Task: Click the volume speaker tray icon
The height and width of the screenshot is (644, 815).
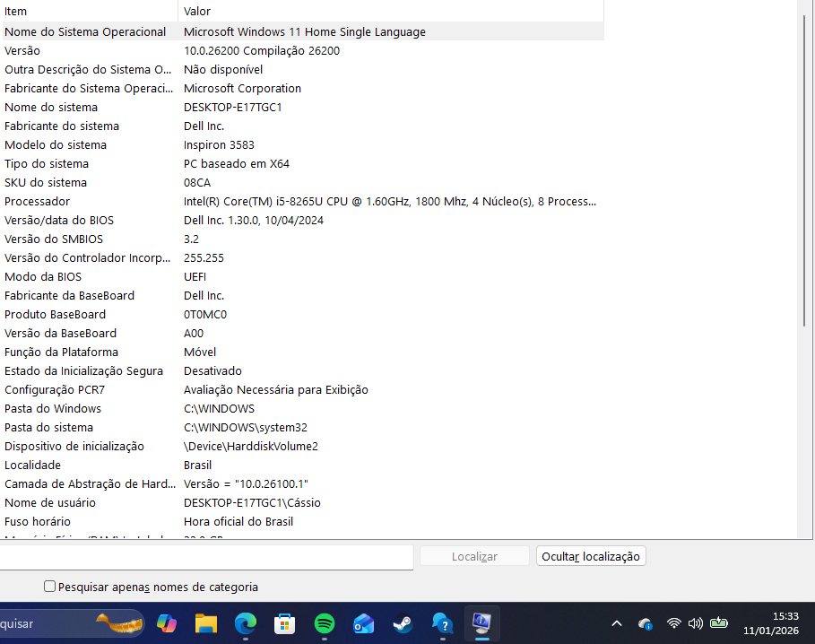Action: click(696, 622)
